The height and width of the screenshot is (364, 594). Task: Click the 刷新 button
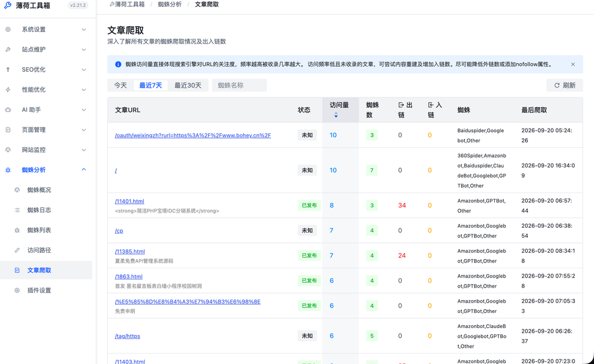tap(564, 86)
